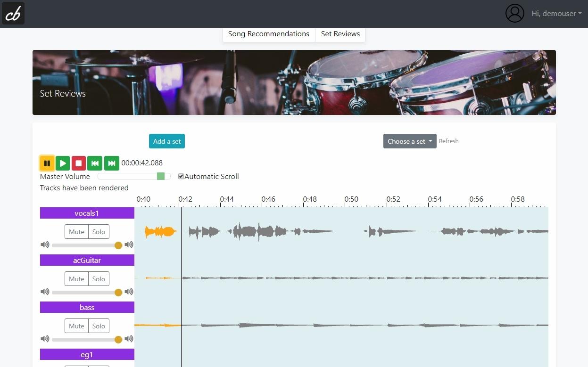This screenshot has width=588, height=367.
Task: Solo the vocals1 track
Action: pos(99,232)
